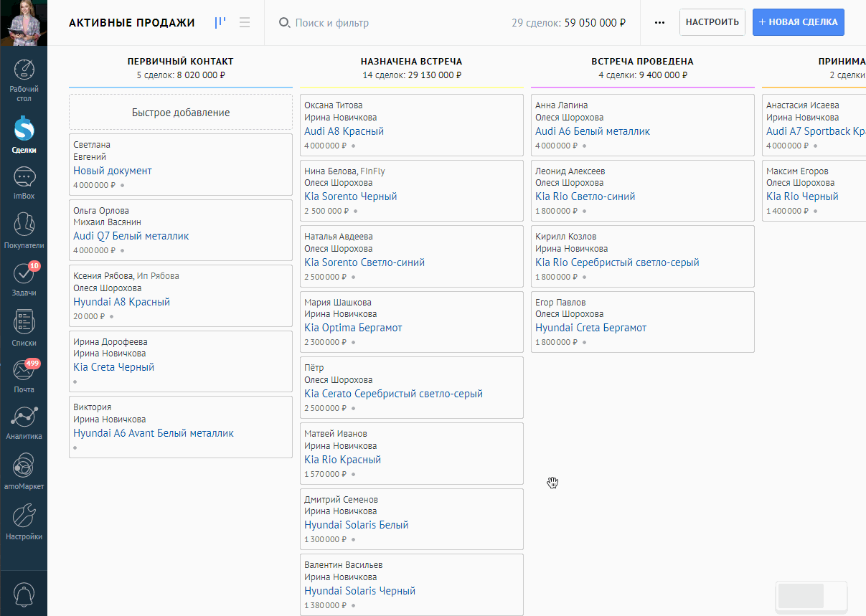Open deal Kia Creta Черный
This screenshot has height=616, width=866.
tap(113, 367)
